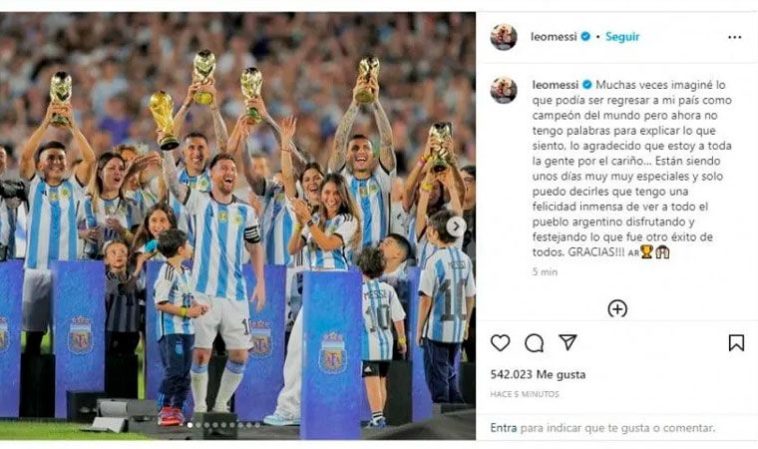Open leomessi profile from header username

click(x=554, y=37)
